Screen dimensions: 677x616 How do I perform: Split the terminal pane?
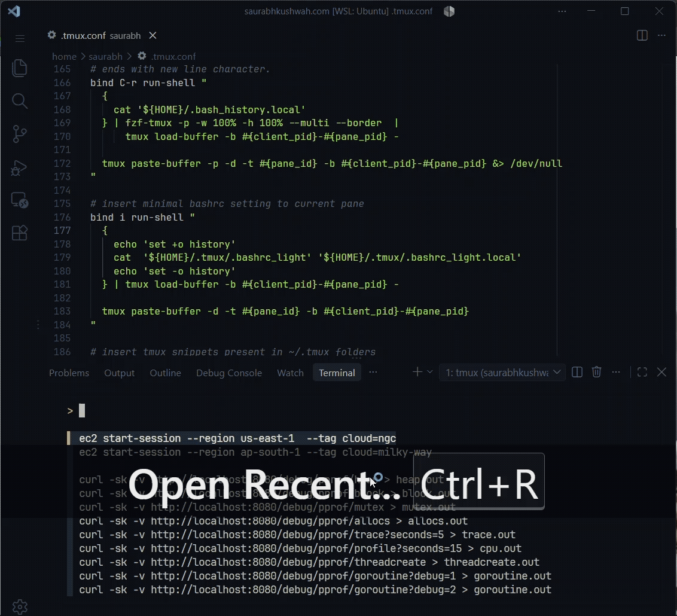click(577, 372)
